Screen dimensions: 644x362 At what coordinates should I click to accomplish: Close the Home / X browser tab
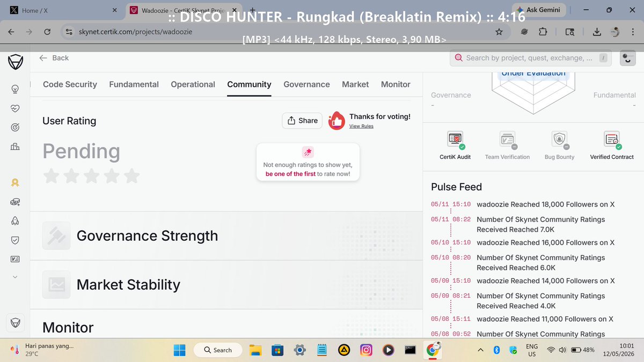tap(114, 10)
